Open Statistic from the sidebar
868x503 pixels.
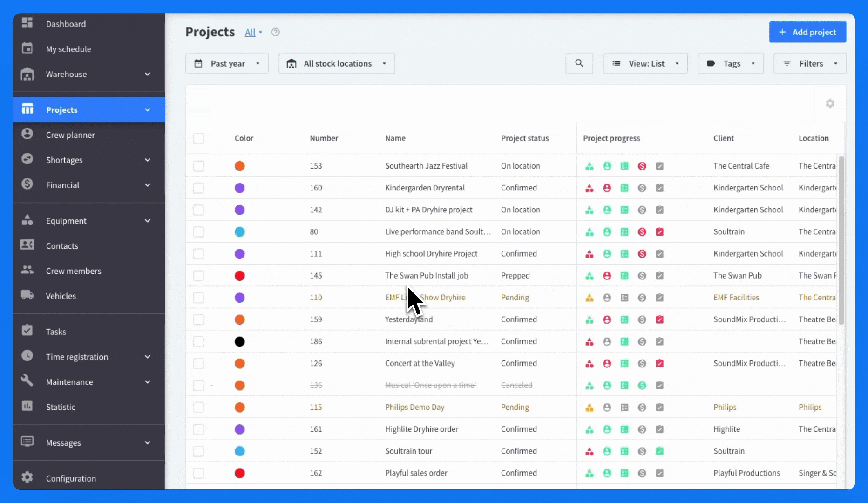[61, 407]
